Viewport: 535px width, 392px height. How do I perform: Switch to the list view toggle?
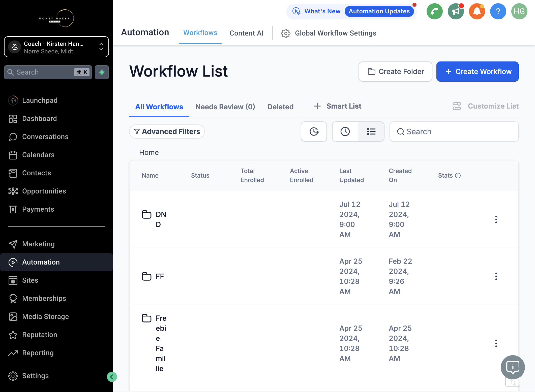pyautogui.click(x=371, y=132)
